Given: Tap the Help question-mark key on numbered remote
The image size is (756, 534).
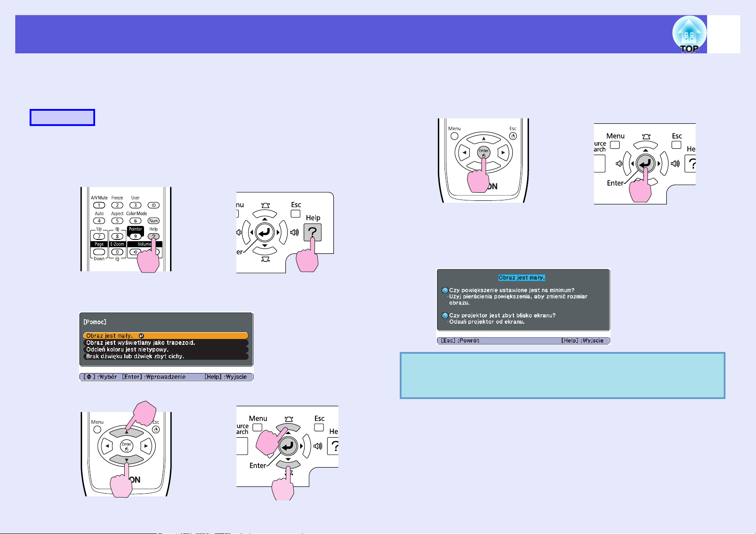Looking at the screenshot, I should 153,236.
